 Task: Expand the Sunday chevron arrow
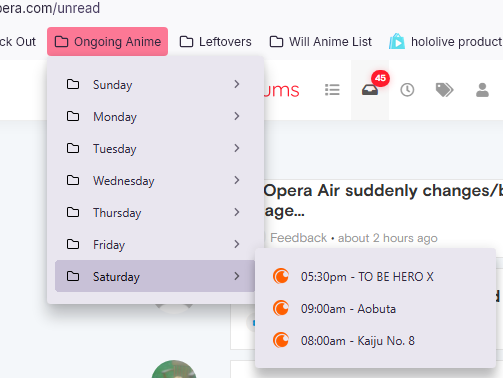click(x=237, y=84)
